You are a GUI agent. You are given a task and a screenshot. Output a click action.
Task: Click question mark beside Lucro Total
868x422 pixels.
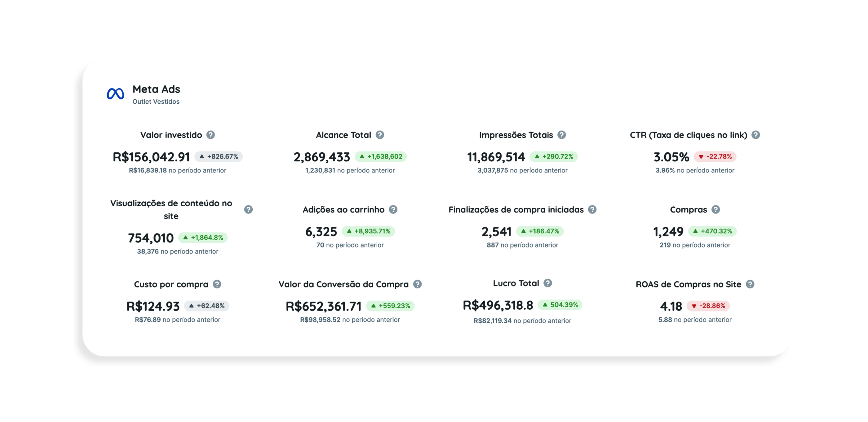pyautogui.click(x=547, y=283)
